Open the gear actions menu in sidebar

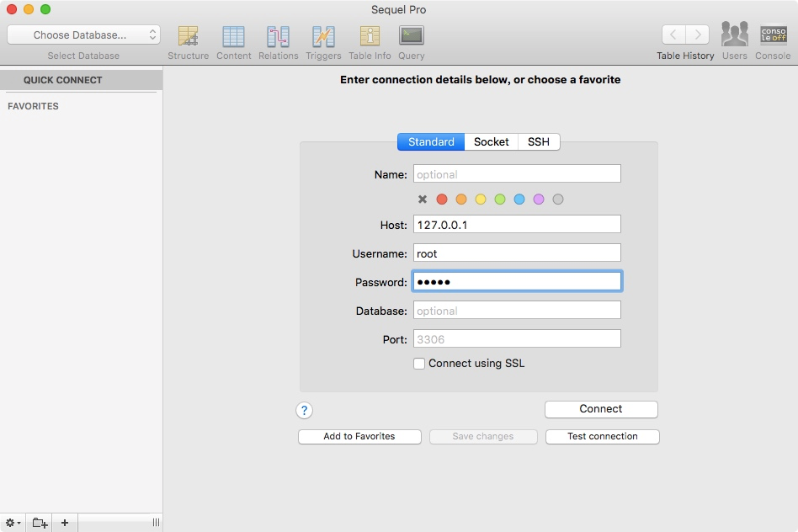point(13,523)
